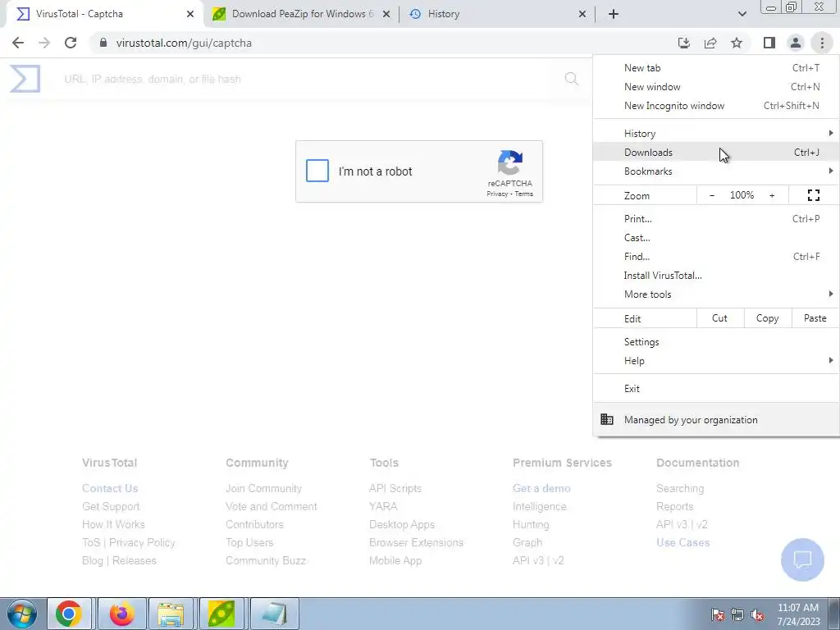Decrease zoom with minus button

click(x=712, y=195)
